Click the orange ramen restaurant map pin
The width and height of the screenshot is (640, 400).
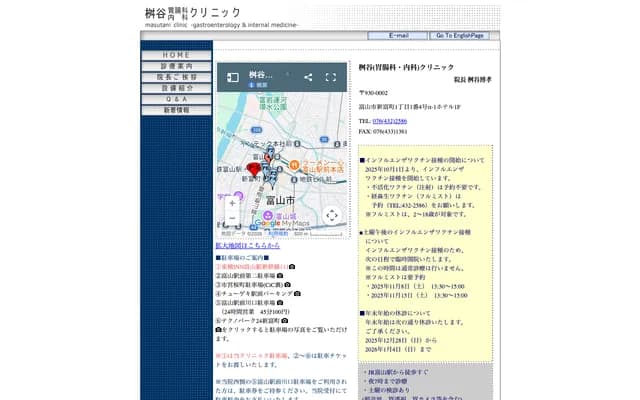pyautogui.click(x=294, y=165)
